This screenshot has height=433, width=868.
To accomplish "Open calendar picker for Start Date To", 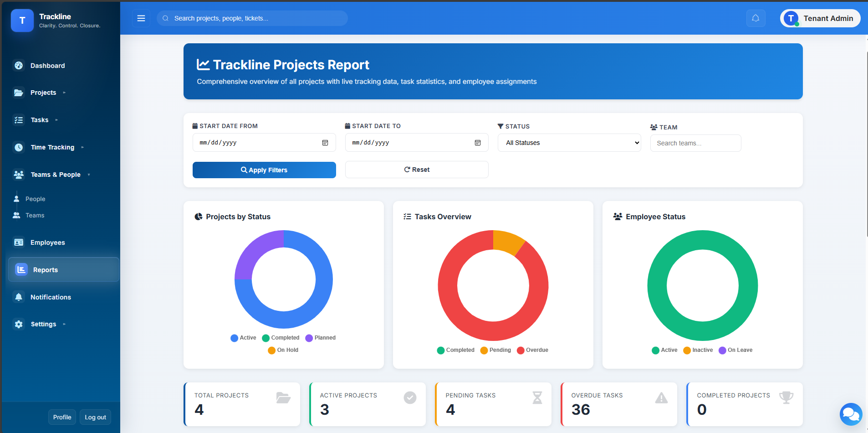I will (x=478, y=143).
